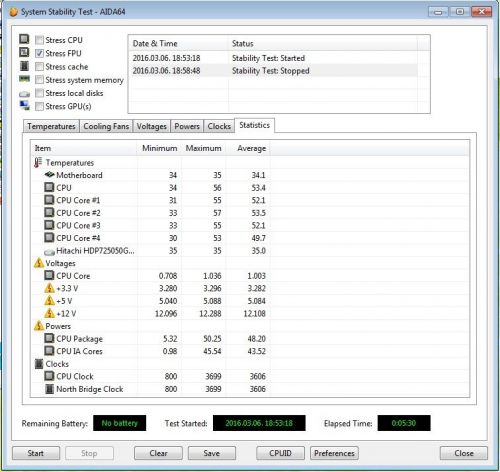
Task: Click the Hitachi hard drive icon
Action: point(49,252)
